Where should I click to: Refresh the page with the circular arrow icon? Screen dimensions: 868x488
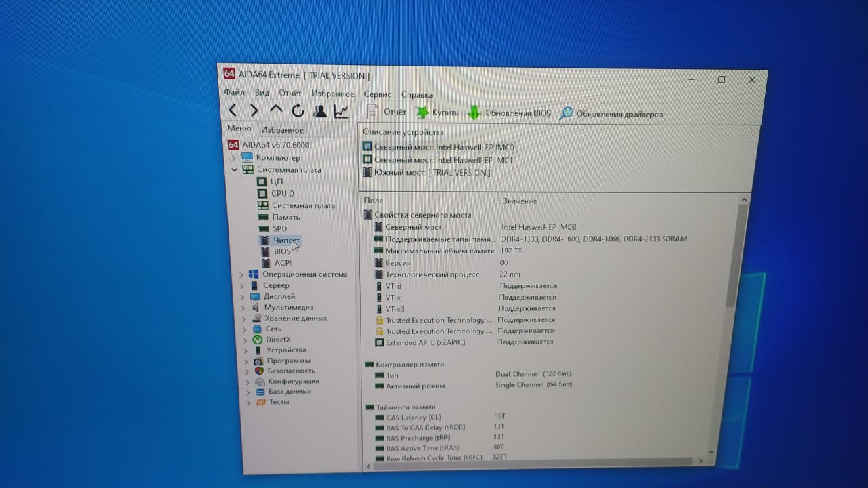[298, 110]
